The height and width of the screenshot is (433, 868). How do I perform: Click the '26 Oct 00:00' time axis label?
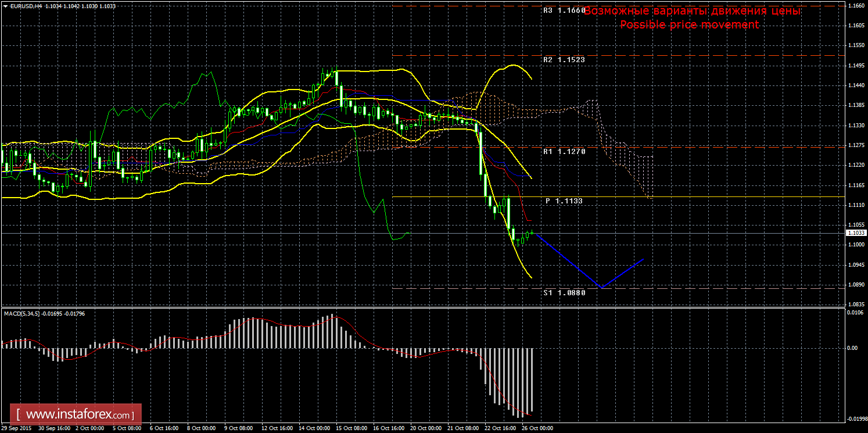pos(537,428)
